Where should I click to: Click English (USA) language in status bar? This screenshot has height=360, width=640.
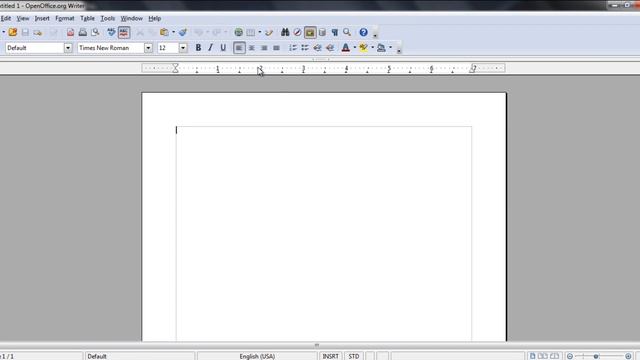coord(257,356)
